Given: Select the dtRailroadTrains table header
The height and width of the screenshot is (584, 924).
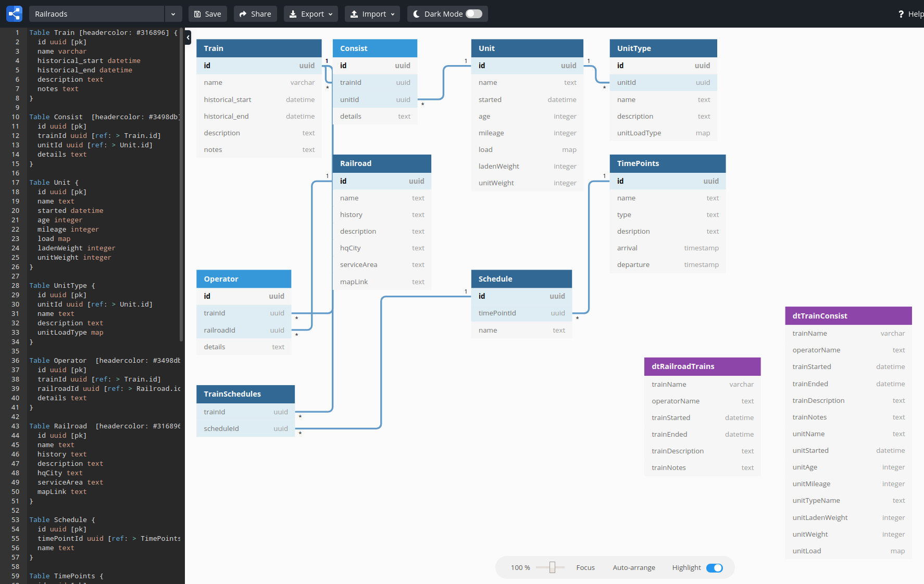Looking at the screenshot, I should point(703,366).
